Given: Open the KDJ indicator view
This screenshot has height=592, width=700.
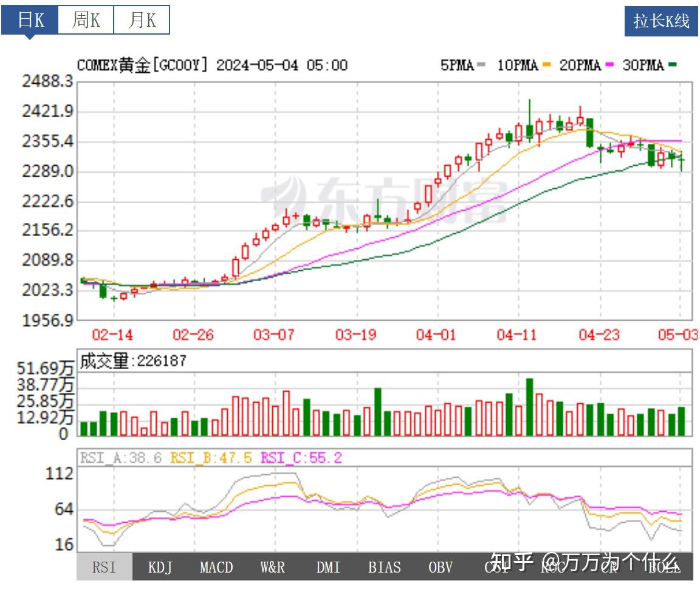Looking at the screenshot, I should (x=160, y=568).
